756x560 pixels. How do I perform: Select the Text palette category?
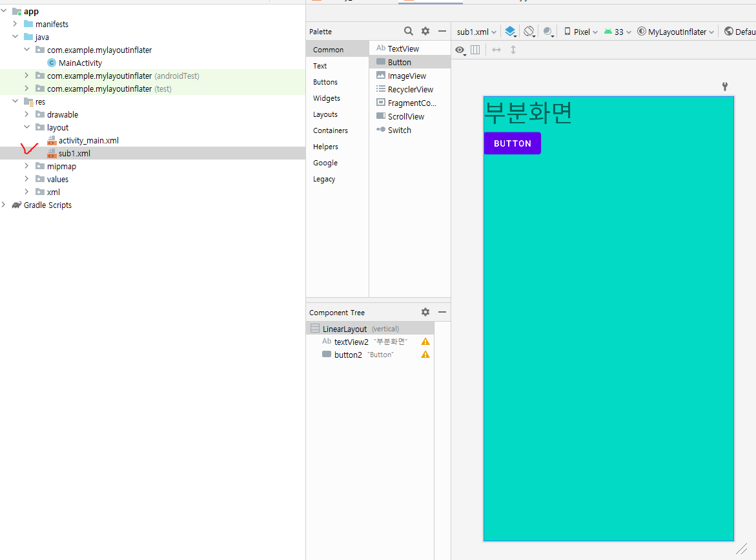click(337, 66)
